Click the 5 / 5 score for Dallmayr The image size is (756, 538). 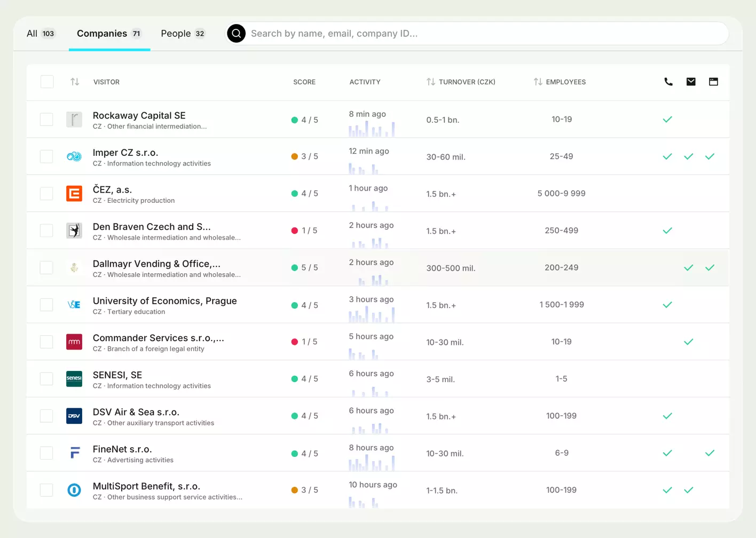(x=305, y=268)
